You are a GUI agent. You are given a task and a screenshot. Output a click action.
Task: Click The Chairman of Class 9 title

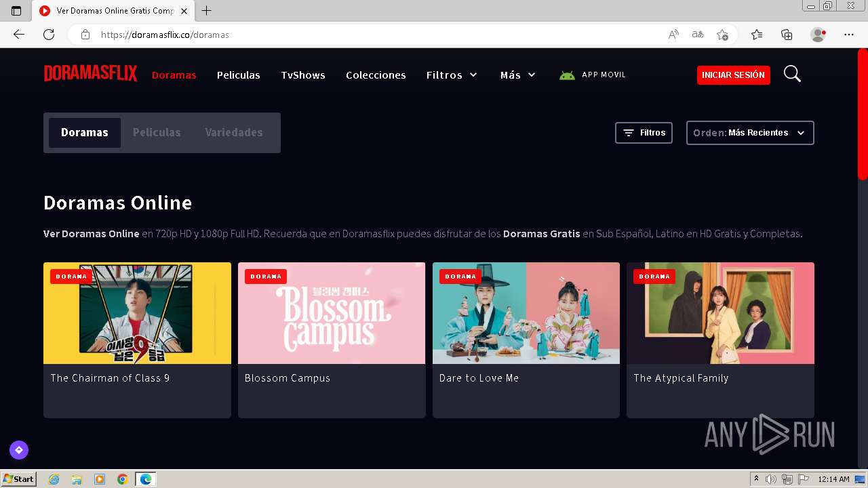(110, 378)
